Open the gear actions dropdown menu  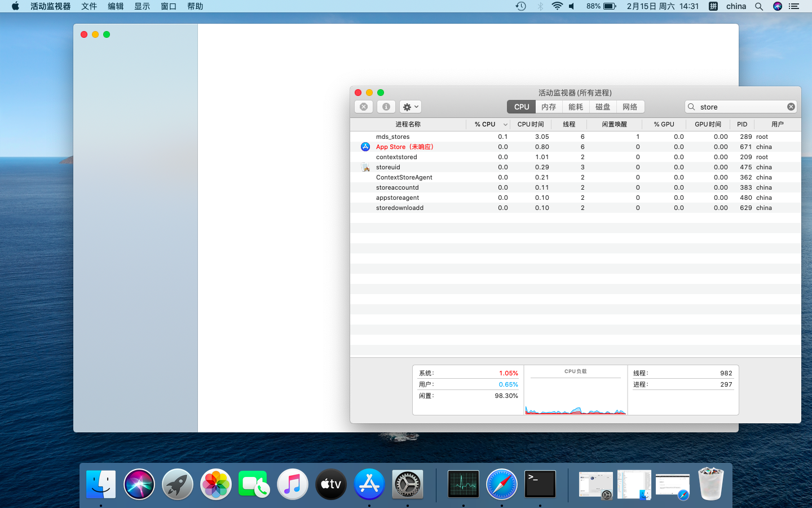coord(410,107)
